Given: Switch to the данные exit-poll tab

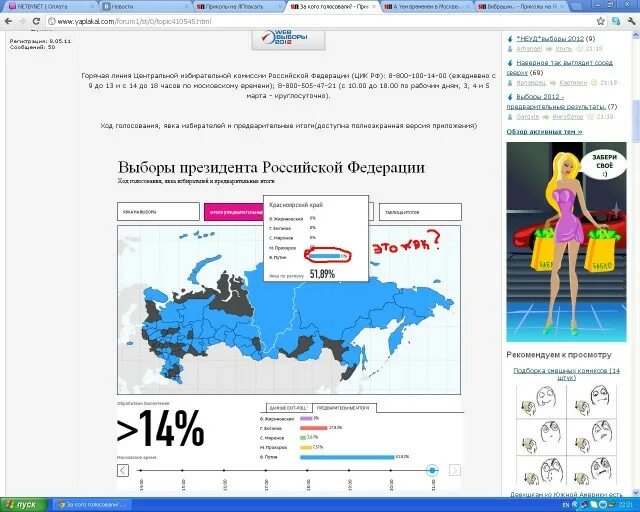Looking at the screenshot, I should [x=289, y=408].
